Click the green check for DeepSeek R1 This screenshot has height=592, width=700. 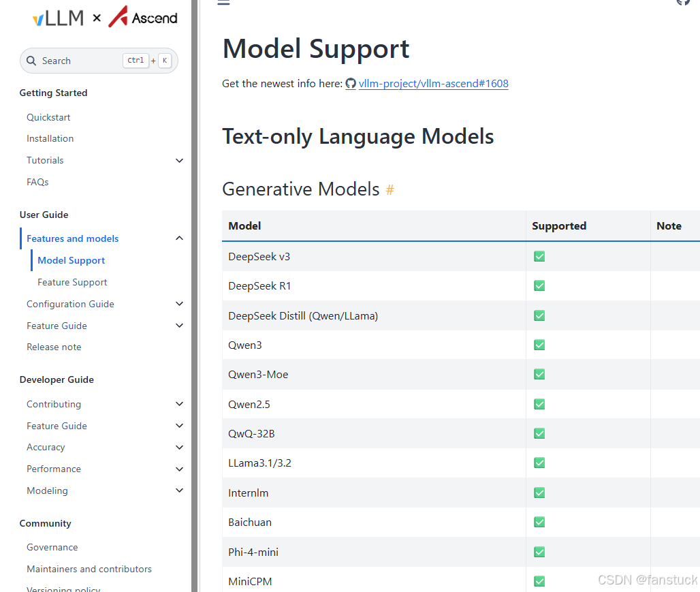click(x=539, y=286)
